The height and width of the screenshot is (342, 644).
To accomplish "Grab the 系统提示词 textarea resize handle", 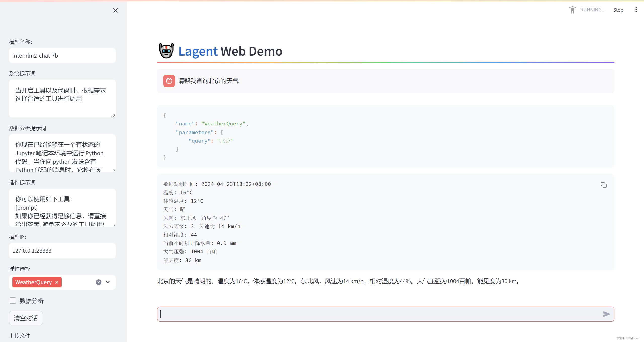I will (113, 115).
